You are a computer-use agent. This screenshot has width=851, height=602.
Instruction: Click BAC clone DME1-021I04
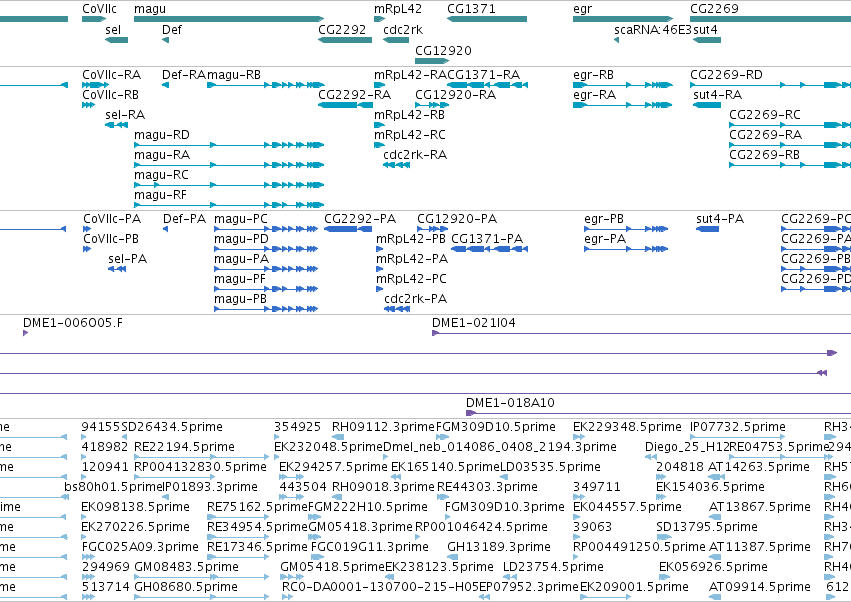point(474,324)
